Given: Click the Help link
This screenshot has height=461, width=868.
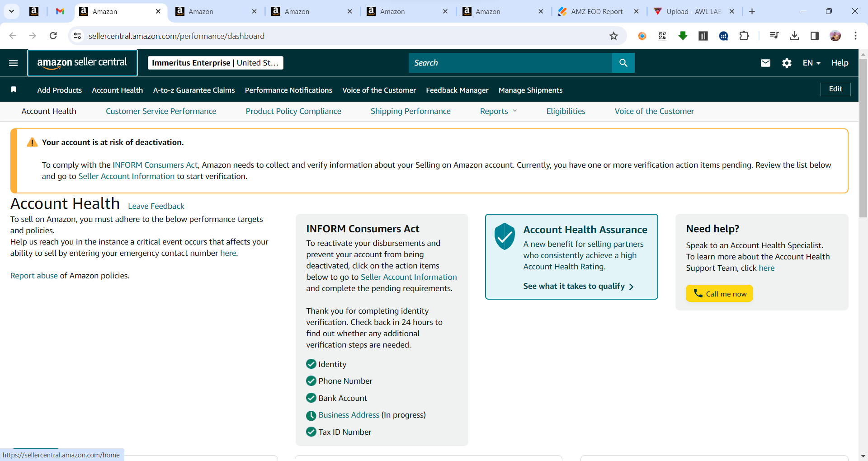Looking at the screenshot, I should (x=840, y=63).
